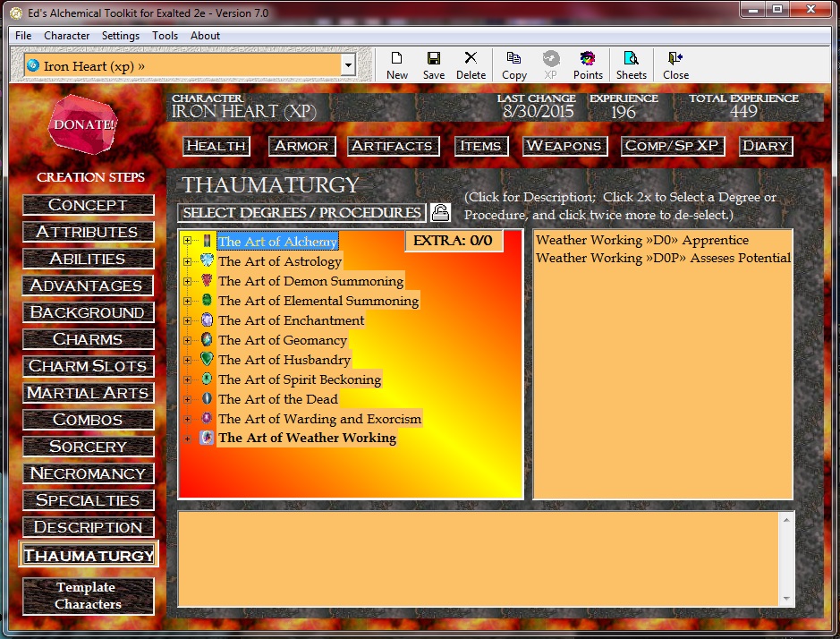The image size is (840, 639).
Task: Expand The Art of Astrology tree node
Action: click(x=187, y=261)
